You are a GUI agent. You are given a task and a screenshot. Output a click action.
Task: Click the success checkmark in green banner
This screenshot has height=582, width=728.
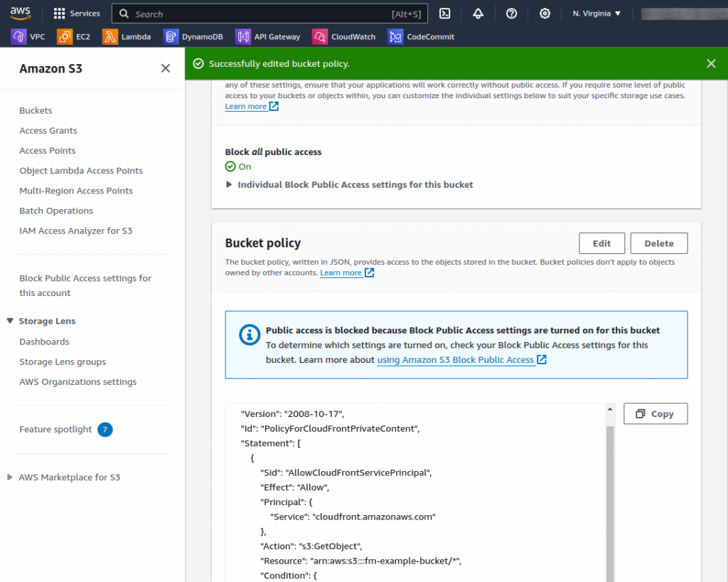tap(198, 63)
